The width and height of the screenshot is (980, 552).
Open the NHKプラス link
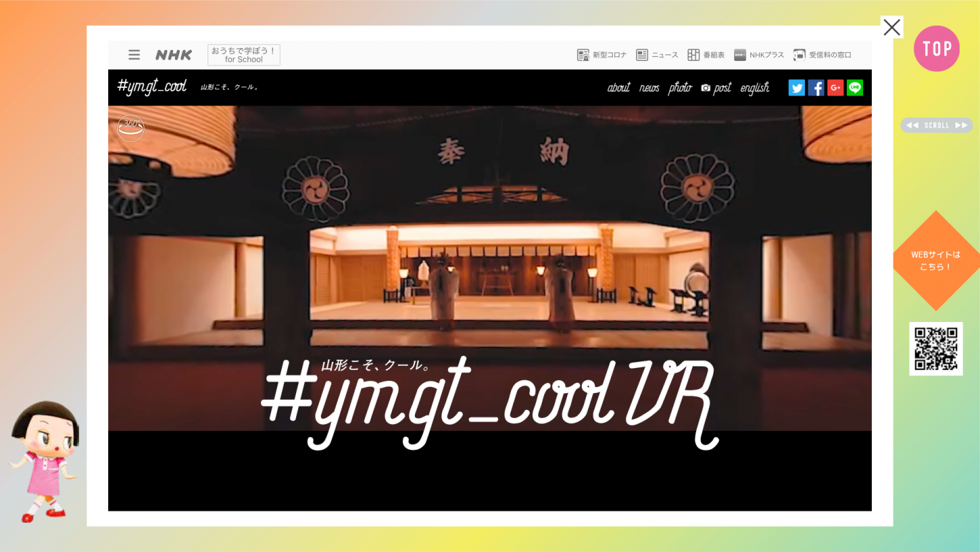[x=759, y=55]
